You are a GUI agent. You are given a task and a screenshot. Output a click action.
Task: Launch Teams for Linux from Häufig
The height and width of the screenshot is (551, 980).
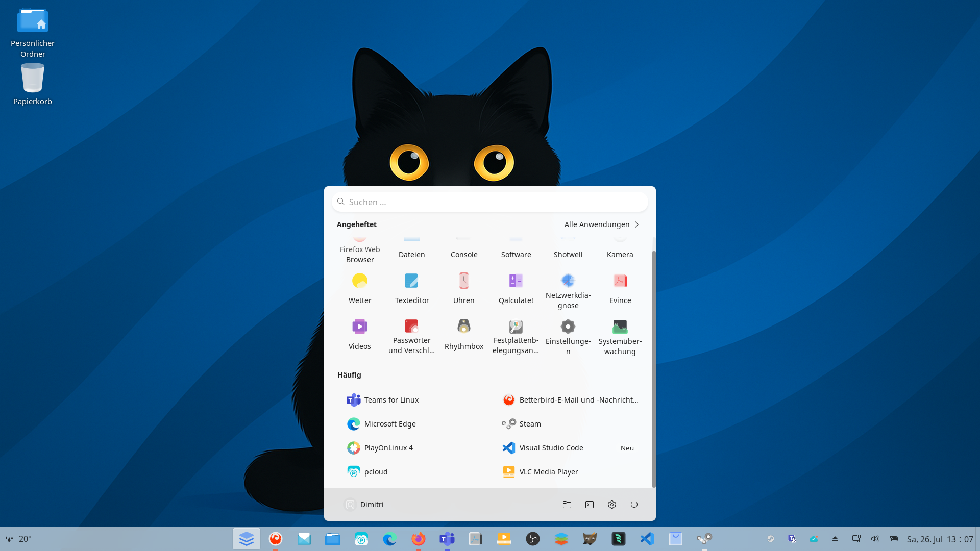tap(412, 400)
